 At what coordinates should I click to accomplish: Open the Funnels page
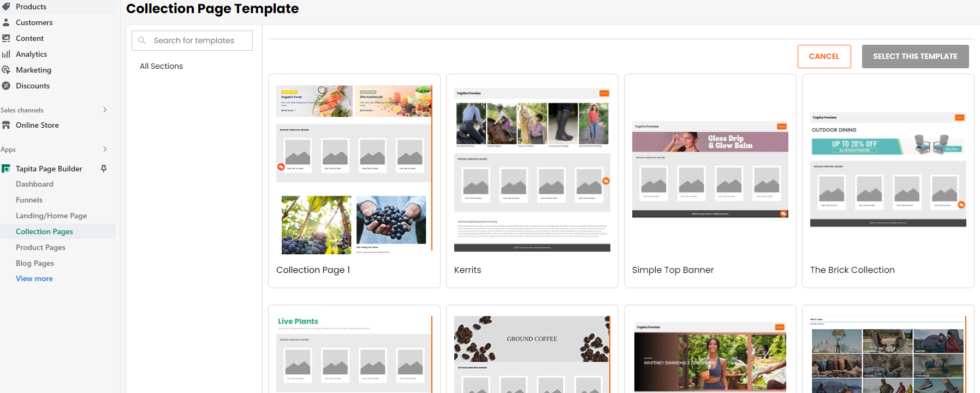(x=29, y=200)
